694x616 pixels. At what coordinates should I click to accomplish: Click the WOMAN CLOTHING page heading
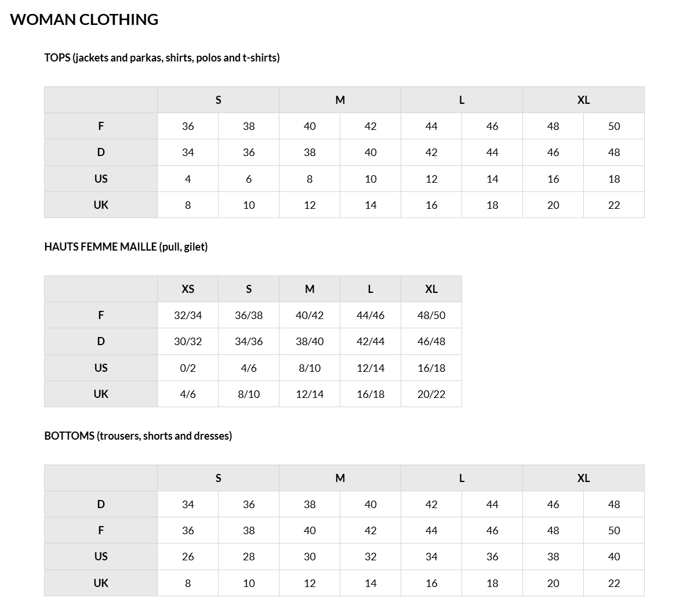84,19
